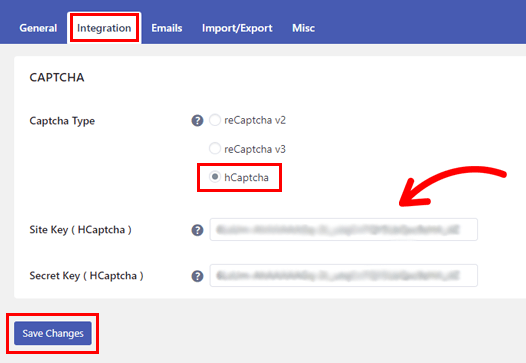The width and height of the screenshot is (526, 363).
Task: Select the reCaptcha v2 radio option
Action: click(215, 120)
